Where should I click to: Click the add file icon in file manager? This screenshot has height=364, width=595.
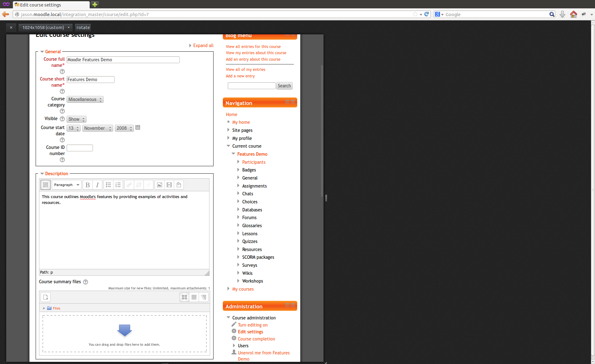coord(46,297)
